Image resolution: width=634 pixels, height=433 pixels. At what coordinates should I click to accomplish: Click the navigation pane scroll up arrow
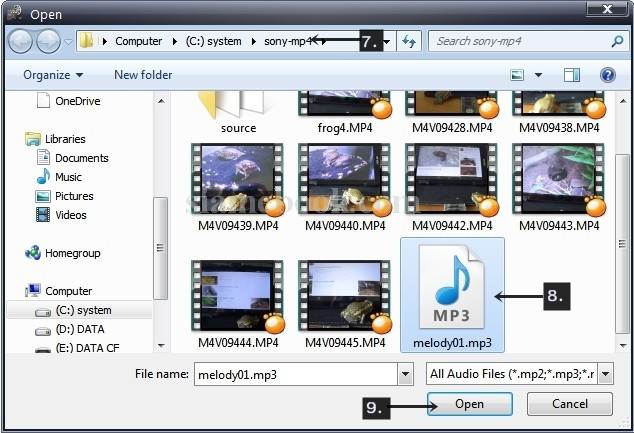[161, 101]
